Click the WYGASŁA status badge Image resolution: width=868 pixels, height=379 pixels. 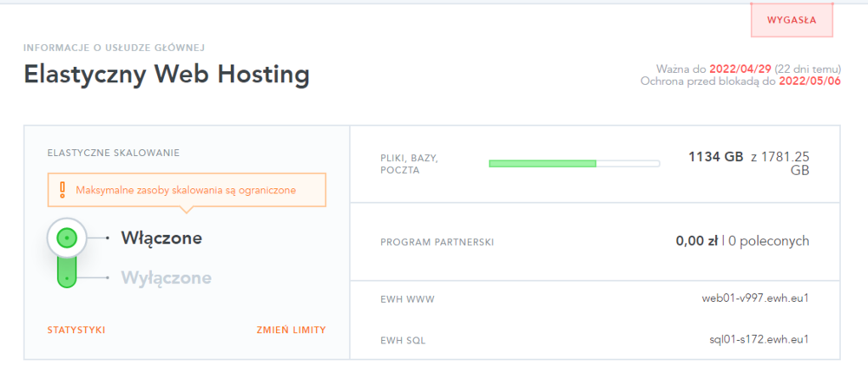point(792,19)
